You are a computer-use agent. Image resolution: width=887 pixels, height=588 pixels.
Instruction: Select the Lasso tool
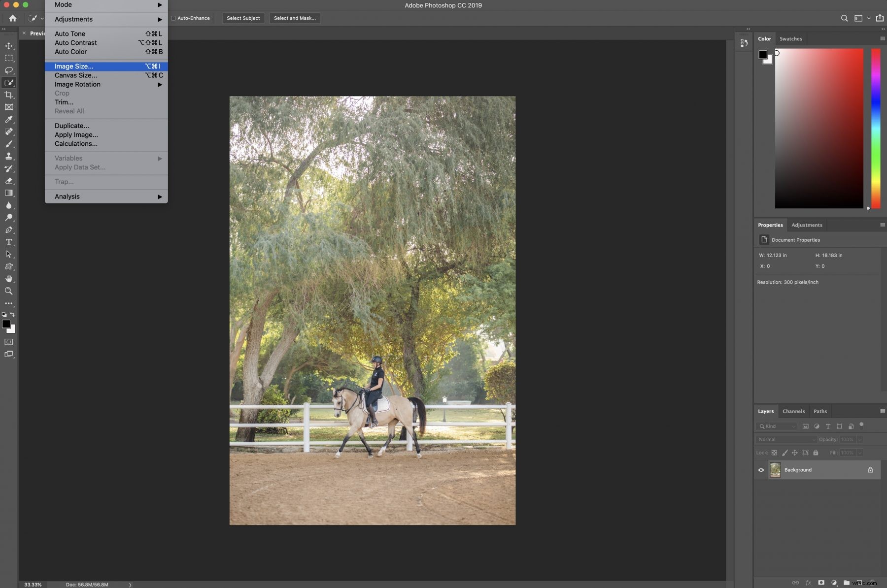point(9,70)
